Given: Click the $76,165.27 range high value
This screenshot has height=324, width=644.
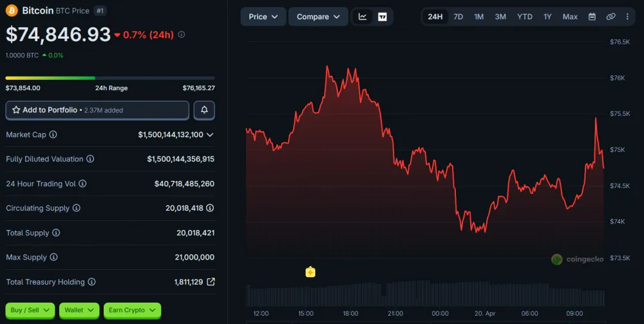Looking at the screenshot, I should click(x=199, y=88).
